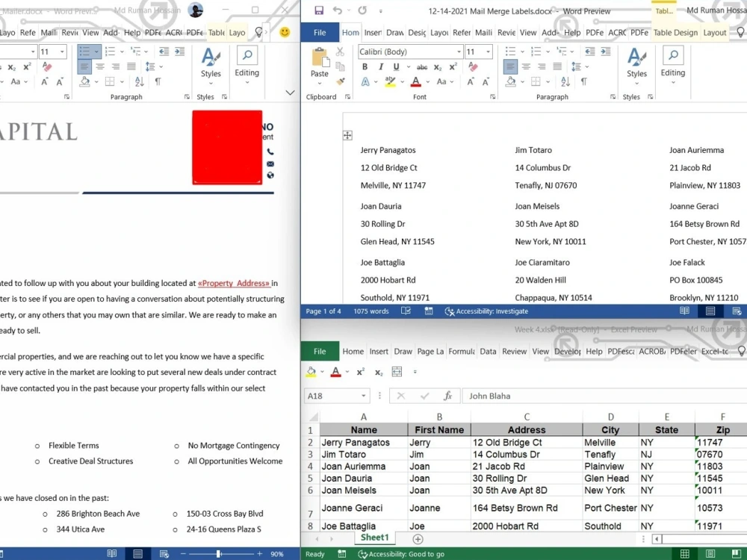This screenshot has width=747, height=560.
Task: Toggle Underline in Labels Word window
Action: tap(396, 67)
